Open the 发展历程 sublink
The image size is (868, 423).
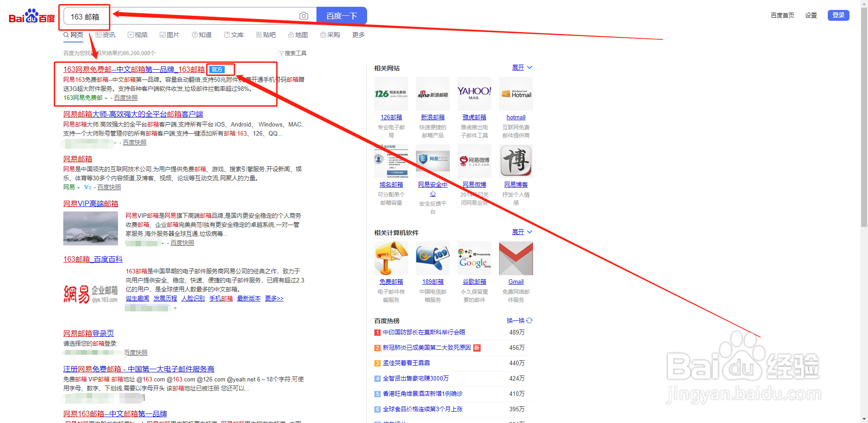[165, 298]
